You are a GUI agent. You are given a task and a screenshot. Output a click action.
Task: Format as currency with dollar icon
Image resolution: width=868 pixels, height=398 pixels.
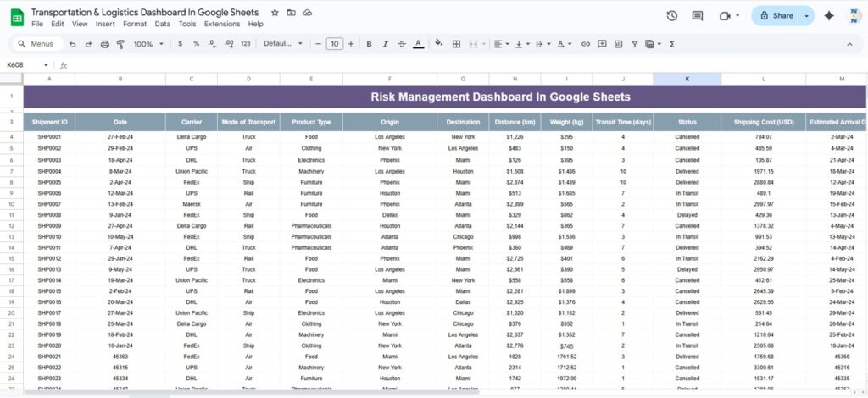180,44
